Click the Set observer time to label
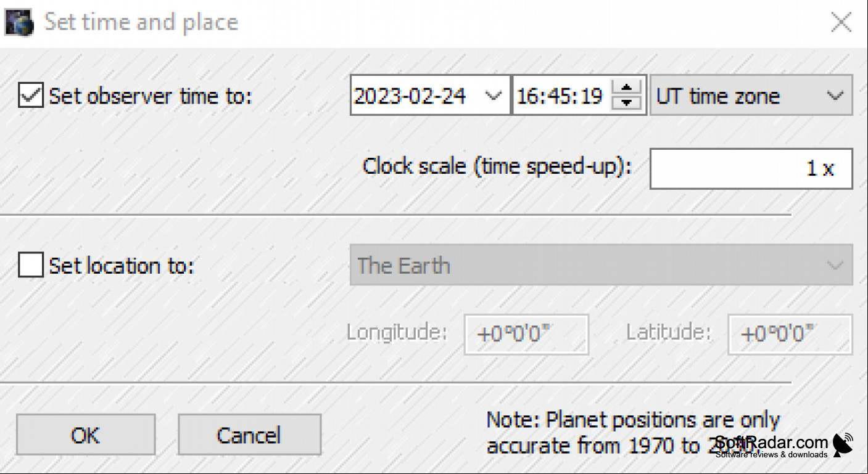Image resolution: width=868 pixels, height=474 pixels. 151,96
